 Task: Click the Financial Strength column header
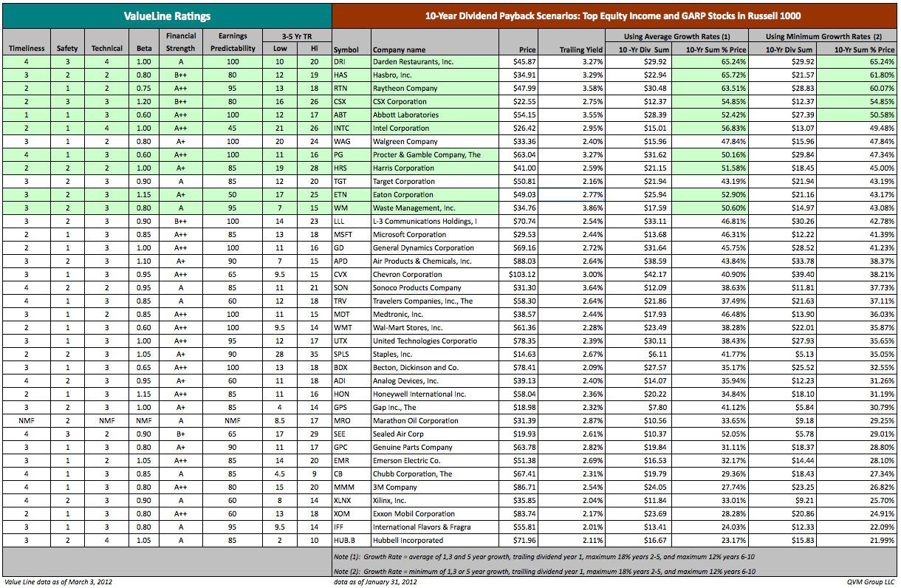click(x=180, y=42)
